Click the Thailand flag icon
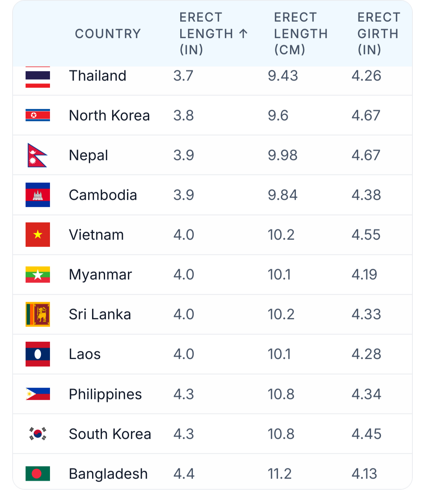 [x=38, y=77]
